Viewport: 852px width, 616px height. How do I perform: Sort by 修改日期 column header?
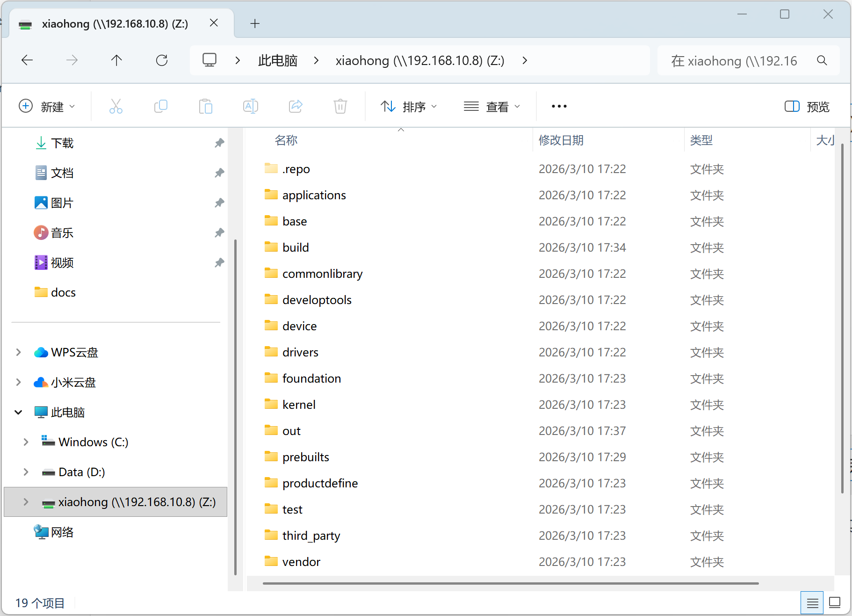[x=561, y=140]
